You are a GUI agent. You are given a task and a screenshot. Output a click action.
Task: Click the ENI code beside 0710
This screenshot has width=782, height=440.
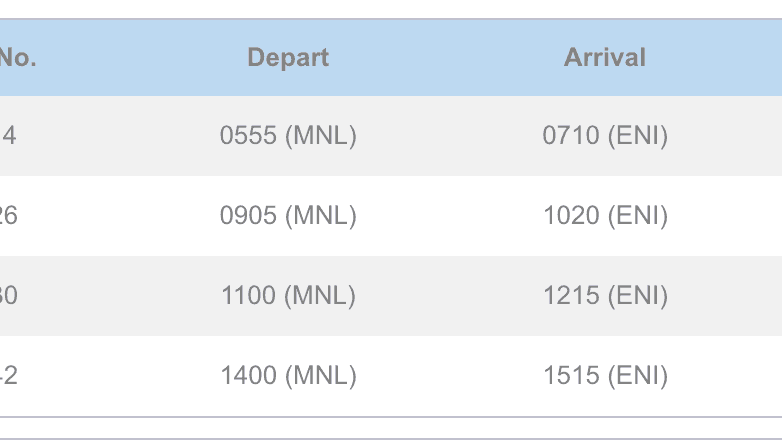637,136
